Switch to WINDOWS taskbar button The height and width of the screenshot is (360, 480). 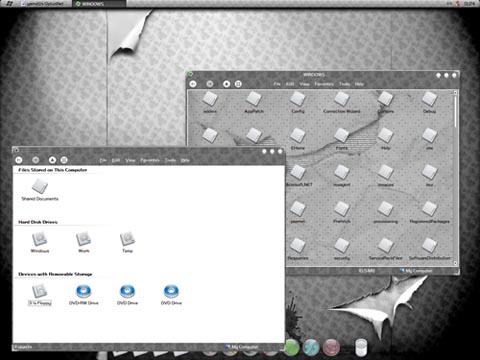click(x=99, y=4)
